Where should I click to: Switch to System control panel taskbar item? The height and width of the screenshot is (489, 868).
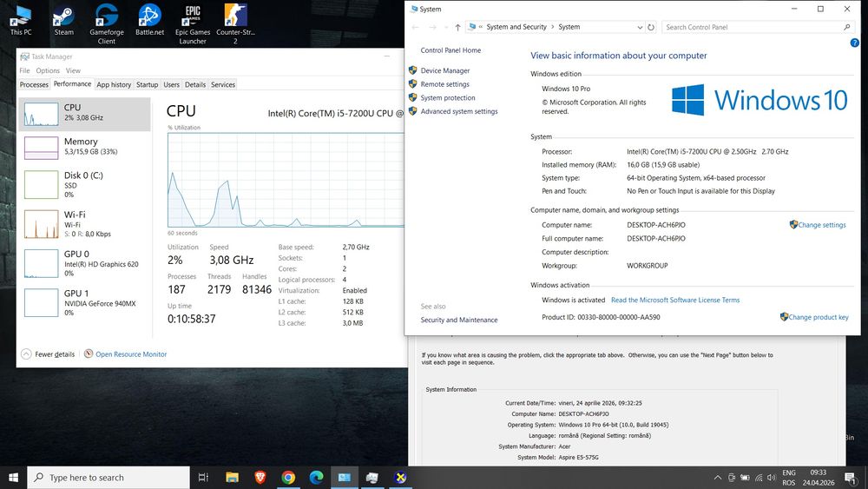(345, 478)
